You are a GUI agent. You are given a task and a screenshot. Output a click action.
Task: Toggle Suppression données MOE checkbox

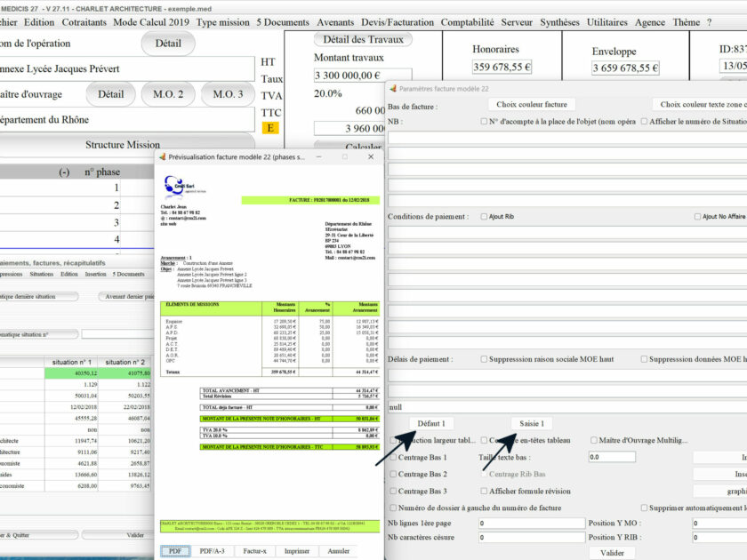coord(644,359)
